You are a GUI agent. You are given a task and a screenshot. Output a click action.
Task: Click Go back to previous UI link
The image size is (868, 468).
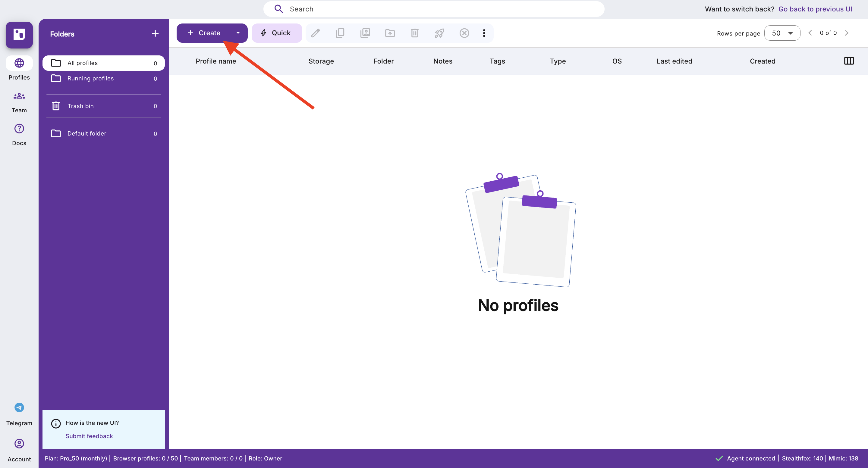pos(815,9)
